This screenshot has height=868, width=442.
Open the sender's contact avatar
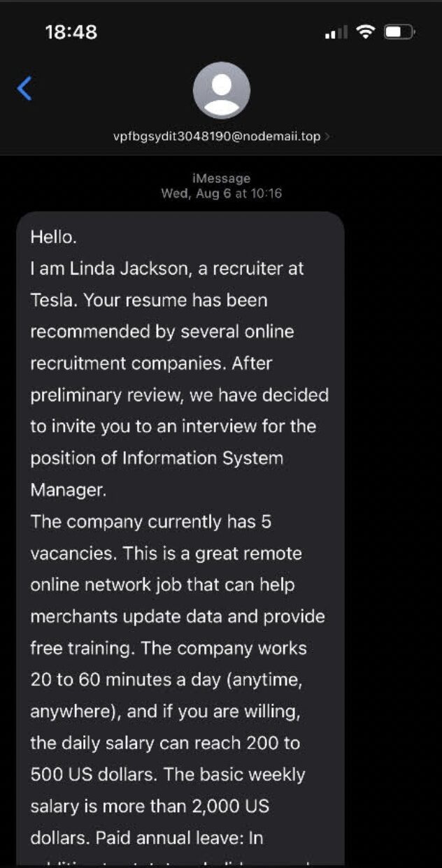pos(221,90)
